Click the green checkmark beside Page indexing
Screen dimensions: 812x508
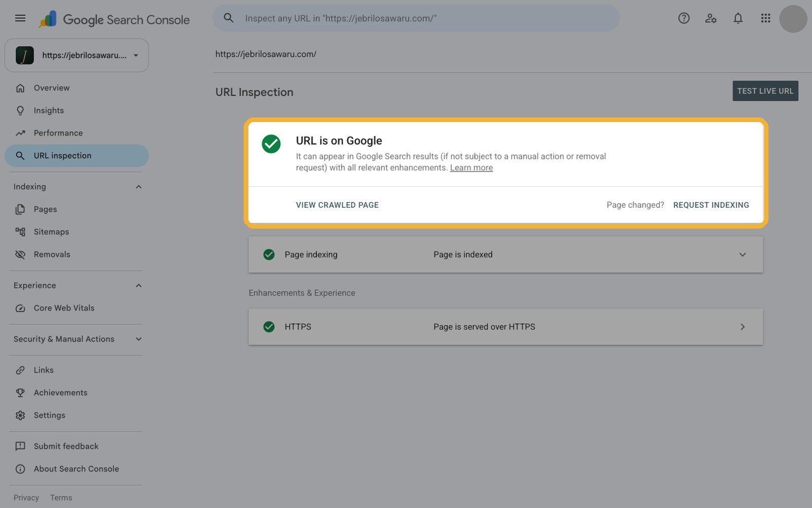[x=269, y=255]
